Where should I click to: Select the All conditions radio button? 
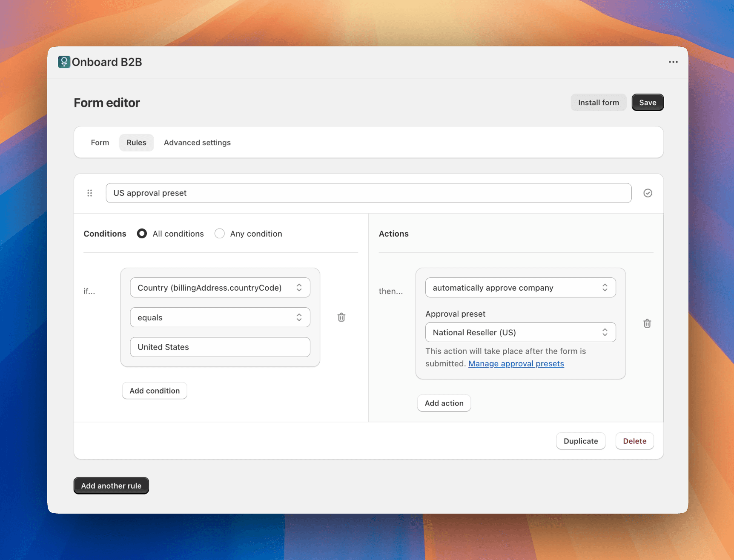point(142,233)
